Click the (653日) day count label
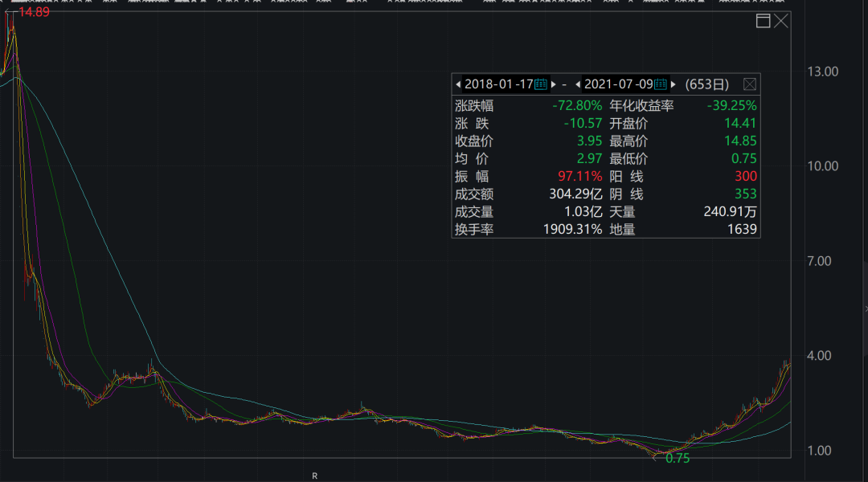This screenshot has width=868, height=482. [x=706, y=84]
